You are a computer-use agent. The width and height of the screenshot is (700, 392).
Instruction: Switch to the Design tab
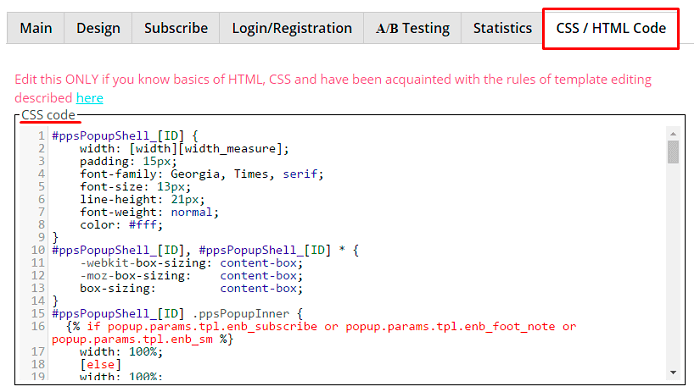coord(98,28)
